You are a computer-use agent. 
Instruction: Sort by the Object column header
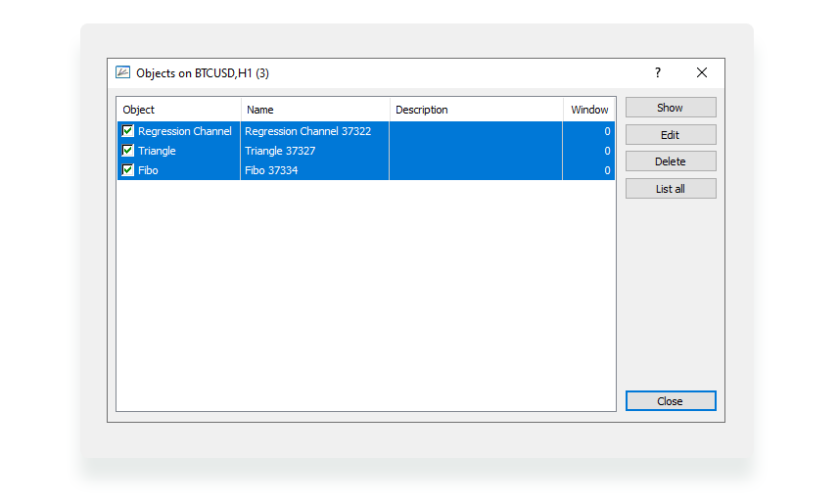(179, 110)
